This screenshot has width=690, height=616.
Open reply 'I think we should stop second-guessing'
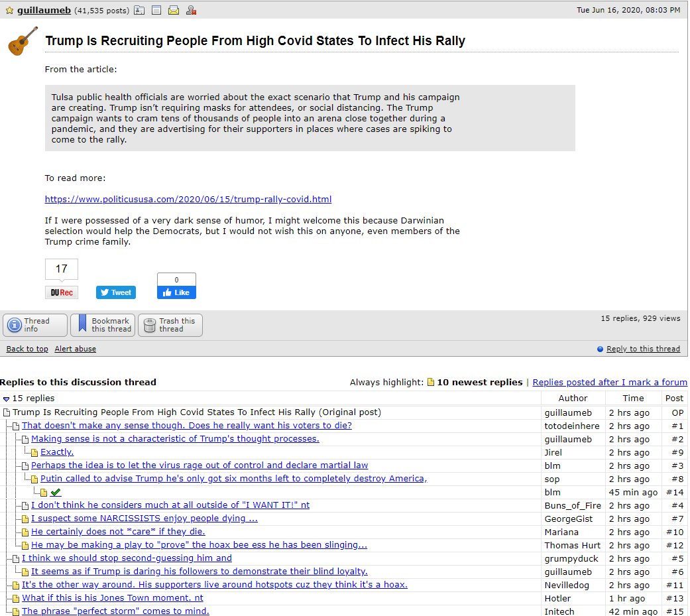pyautogui.click(x=127, y=558)
